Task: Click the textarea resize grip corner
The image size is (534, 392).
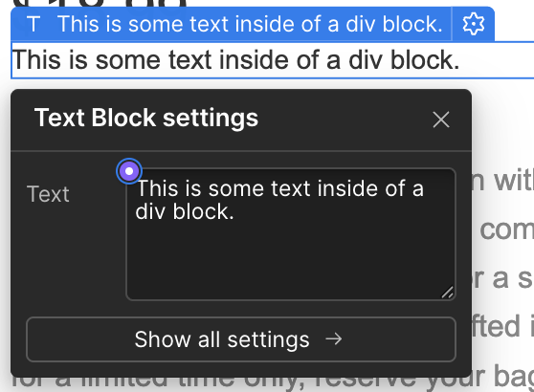Action: pyautogui.click(x=448, y=292)
